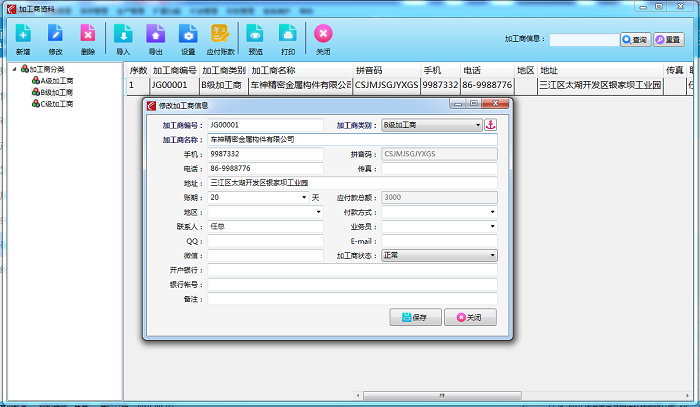This screenshot has height=407, width=700.
Task: Open the 付款方式 dropdown
Action: tap(492, 212)
